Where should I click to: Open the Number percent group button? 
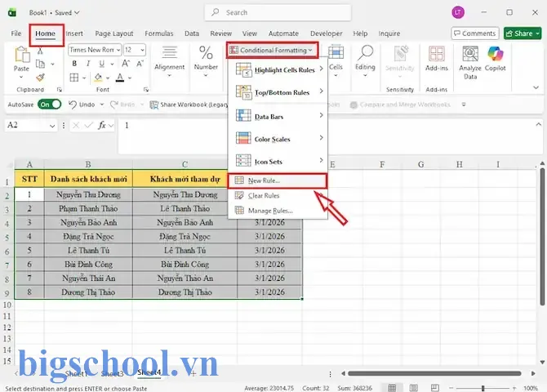point(206,61)
